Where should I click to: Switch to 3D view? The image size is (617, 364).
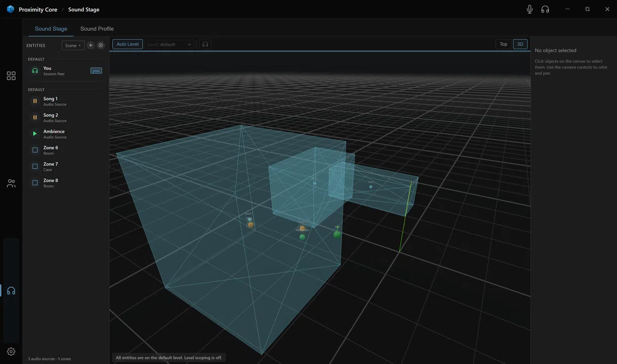pyautogui.click(x=520, y=44)
